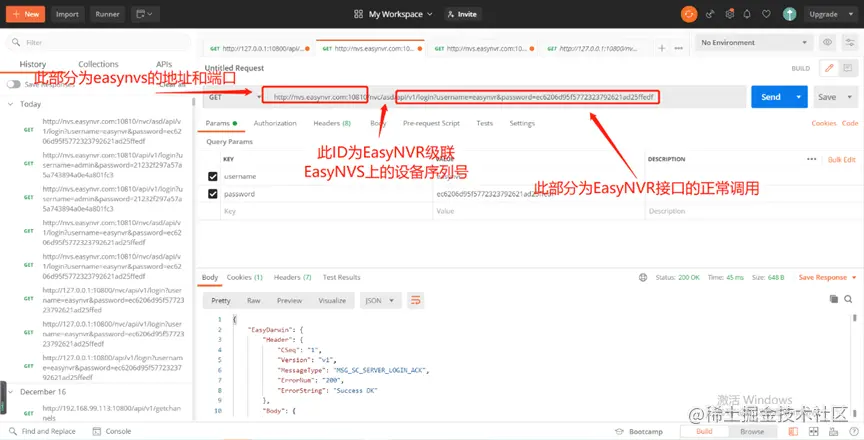Switch response view to Raw
This screenshot has height=440, width=864.
[253, 301]
